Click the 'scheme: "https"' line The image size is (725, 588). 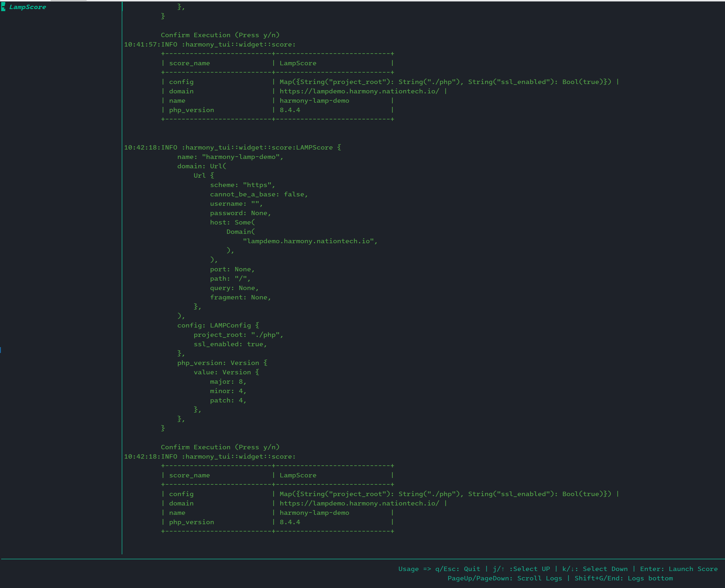(x=243, y=185)
